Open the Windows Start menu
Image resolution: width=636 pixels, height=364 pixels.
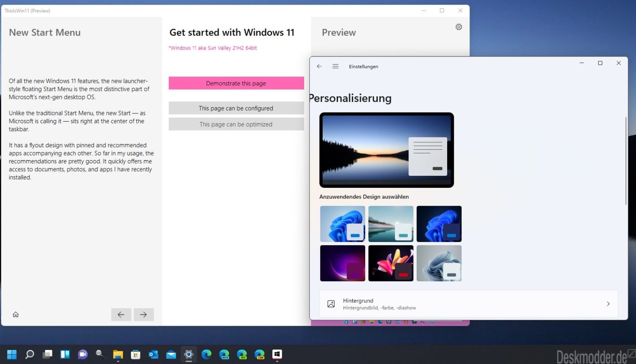click(11, 354)
